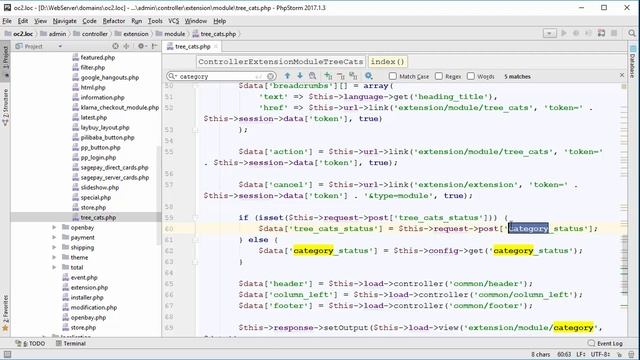The image size is (640, 360).
Task: Open installer.php in project tree
Action: 83,297
